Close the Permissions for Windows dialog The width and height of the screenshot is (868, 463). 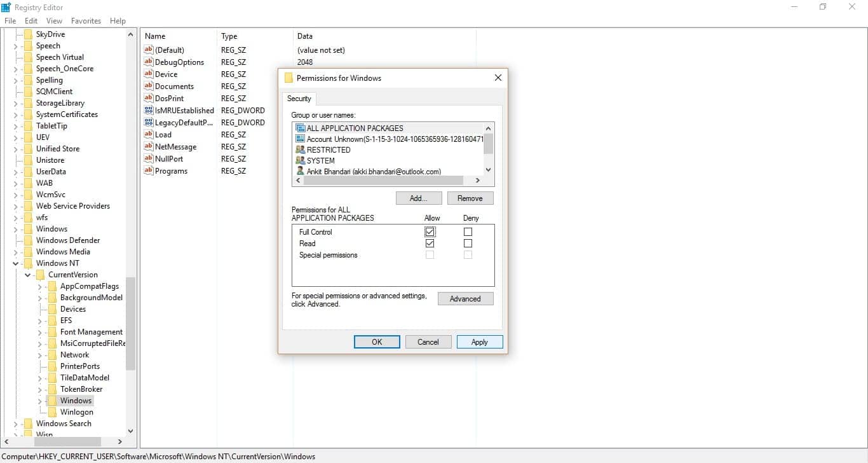498,78
